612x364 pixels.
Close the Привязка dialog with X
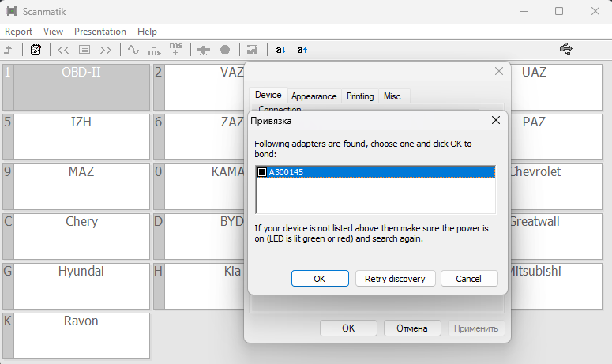click(x=495, y=120)
